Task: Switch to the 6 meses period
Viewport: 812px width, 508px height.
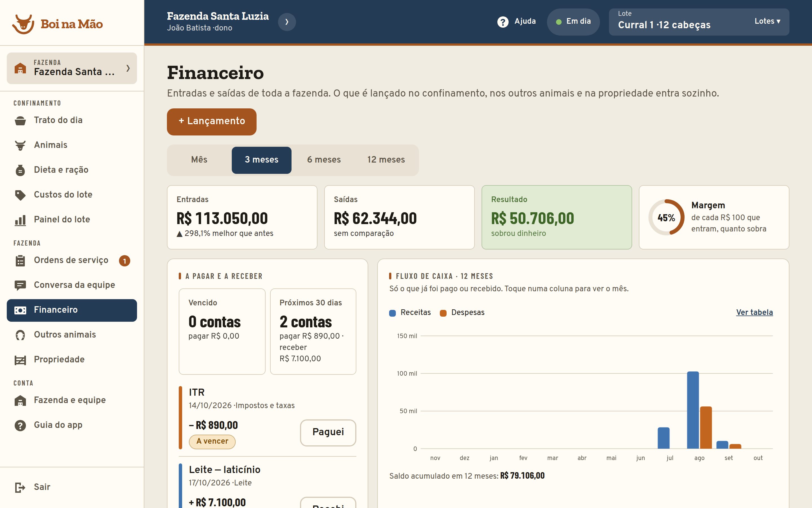Action: click(324, 160)
